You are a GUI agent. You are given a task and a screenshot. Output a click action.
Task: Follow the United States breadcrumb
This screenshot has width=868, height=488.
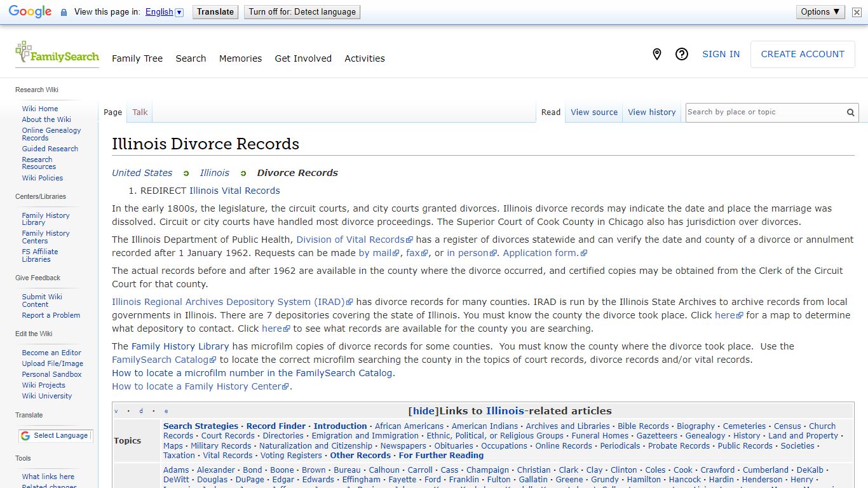(142, 173)
